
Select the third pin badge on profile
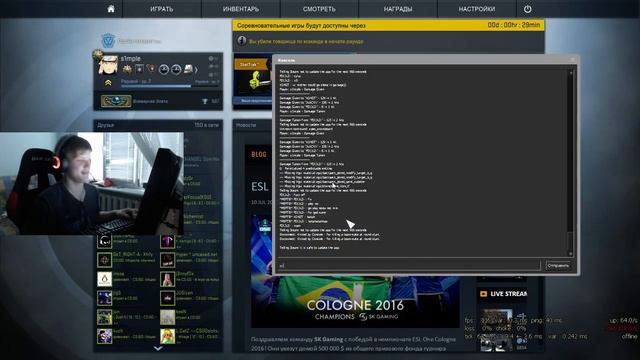click(x=151, y=69)
